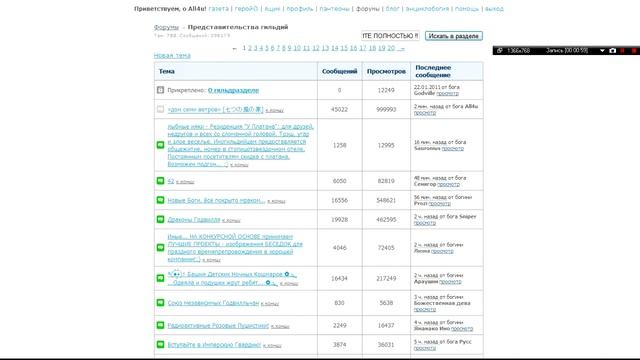This screenshot has height=360, width=640.
Task: Click green icon in 16434-messages row
Action: [160, 278]
